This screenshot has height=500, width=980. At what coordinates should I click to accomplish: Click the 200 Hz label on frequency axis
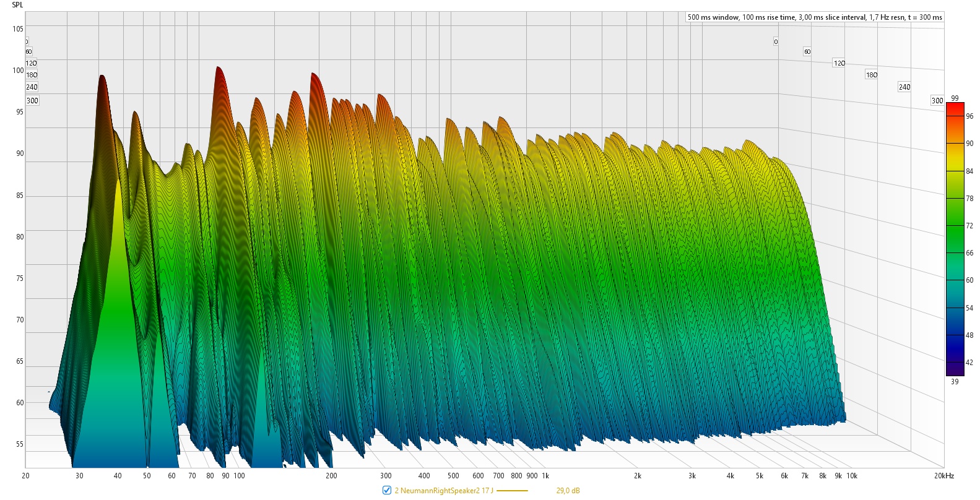point(331,476)
